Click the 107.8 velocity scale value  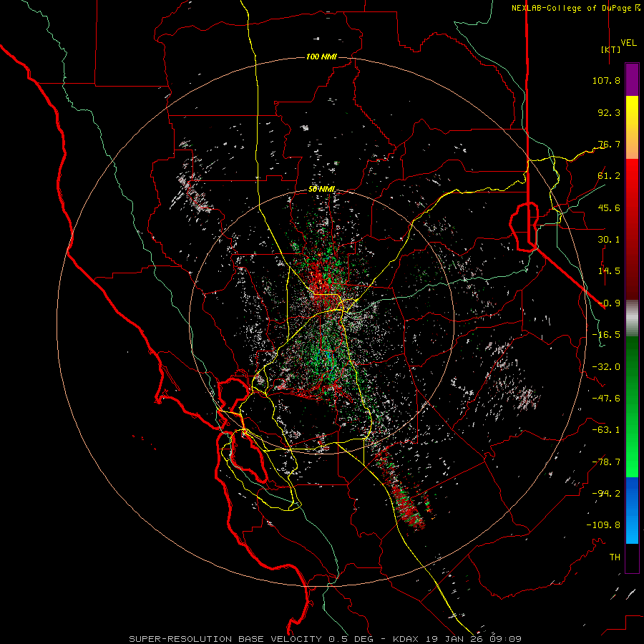click(606, 80)
